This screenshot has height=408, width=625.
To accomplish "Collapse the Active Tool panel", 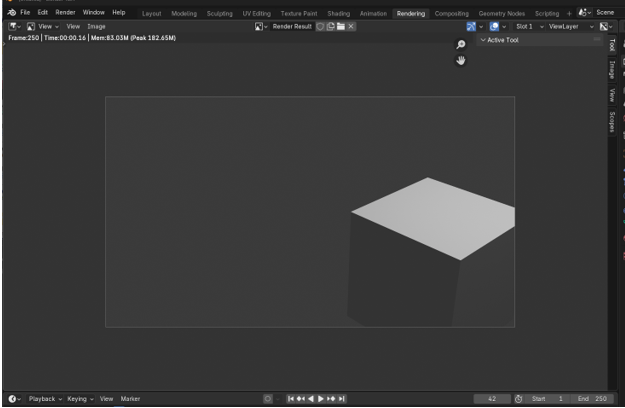I will tap(484, 40).
